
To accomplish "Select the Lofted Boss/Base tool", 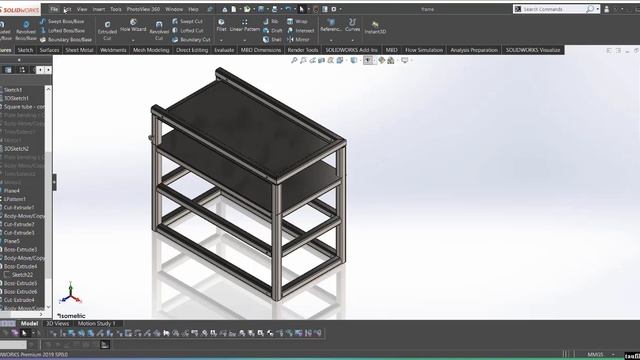I will click(x=62, y=31).
